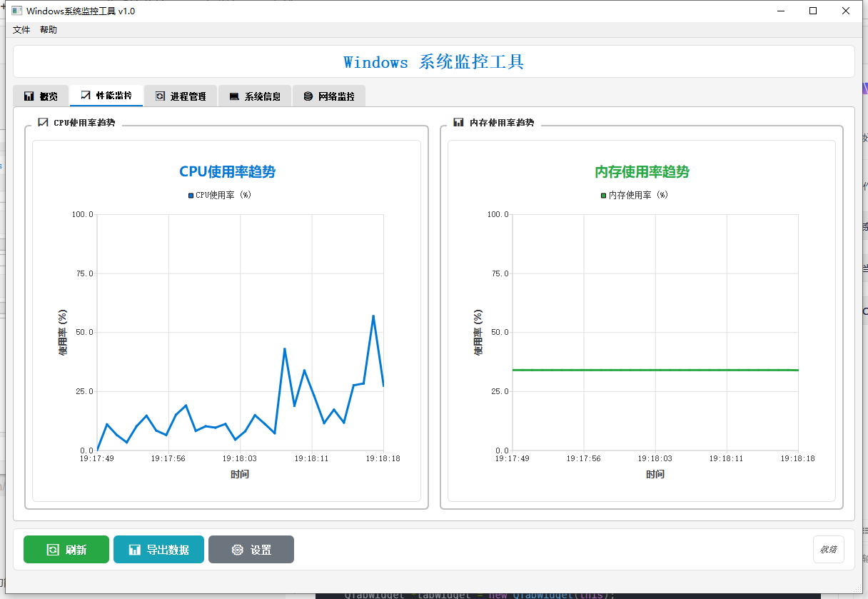Click the Windows 系统监控工具 heading
The width and height of the screenshot is (868, 599).
point(434,62)
